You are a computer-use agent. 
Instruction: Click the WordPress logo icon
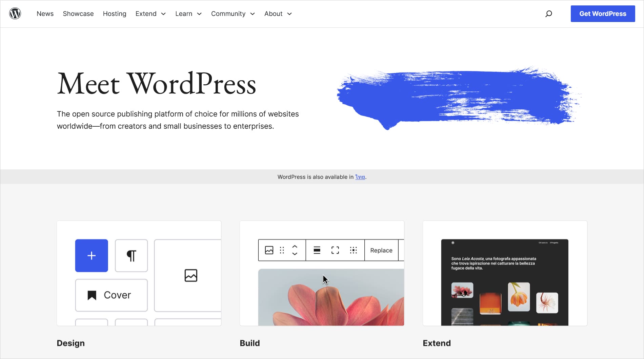coord(15,14)
